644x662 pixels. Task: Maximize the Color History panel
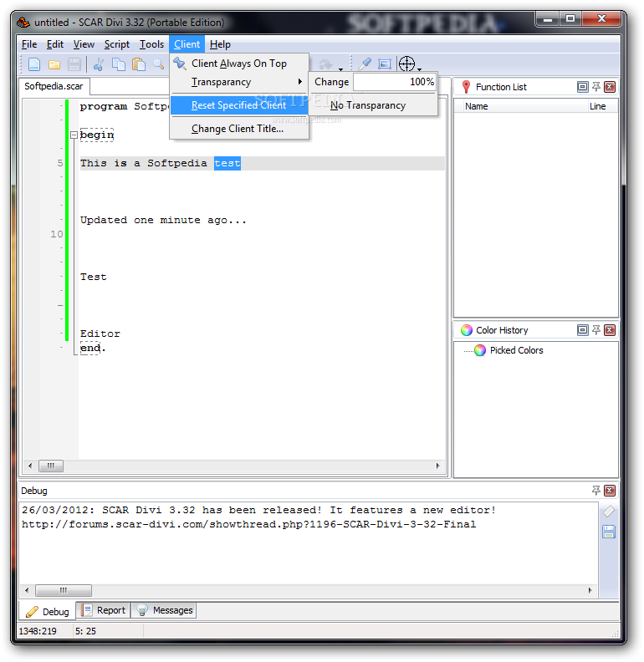[x=582, y=330]
